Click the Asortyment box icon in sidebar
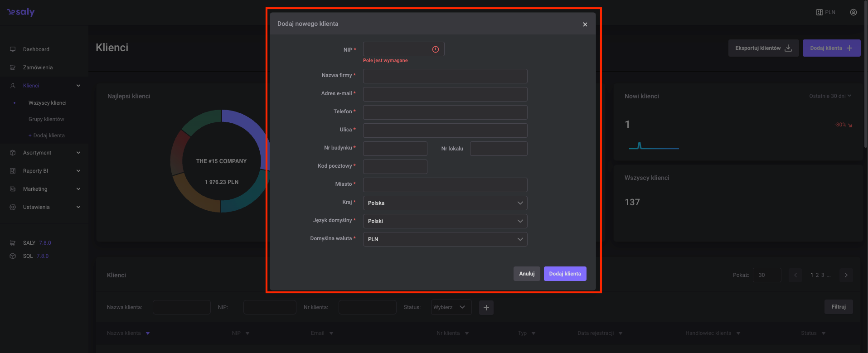Image resolution: width=868 pixels, height=353 pixels. 13,153
